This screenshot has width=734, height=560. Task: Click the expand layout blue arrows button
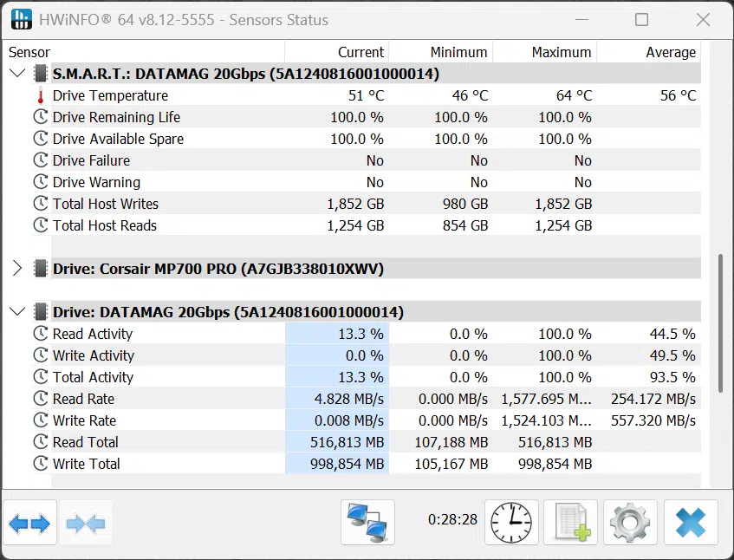30,523
